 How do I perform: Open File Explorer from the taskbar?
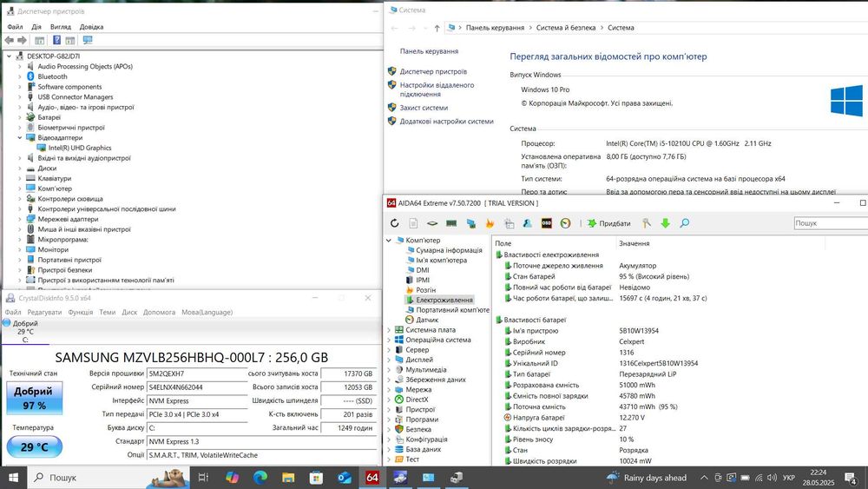(x=288, y=478)
